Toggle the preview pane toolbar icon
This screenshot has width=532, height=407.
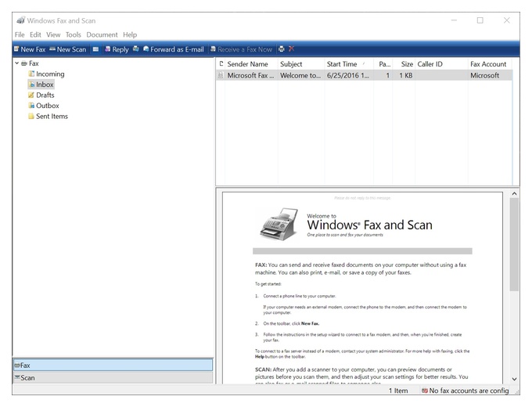(x=95, y=49)
